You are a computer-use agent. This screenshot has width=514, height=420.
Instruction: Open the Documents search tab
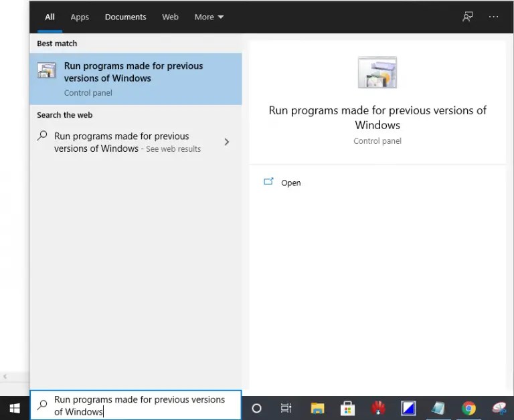pyautogui.click(x=126, y=17)
